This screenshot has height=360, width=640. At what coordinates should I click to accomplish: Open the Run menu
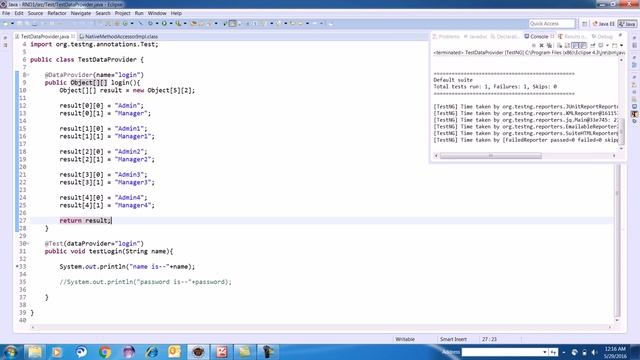click(139, 13)
